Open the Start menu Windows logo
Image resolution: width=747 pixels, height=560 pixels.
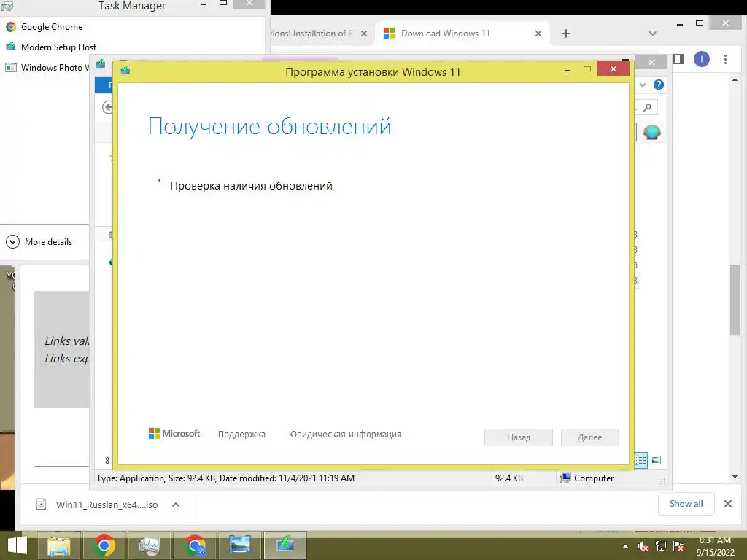pos(18,545)
